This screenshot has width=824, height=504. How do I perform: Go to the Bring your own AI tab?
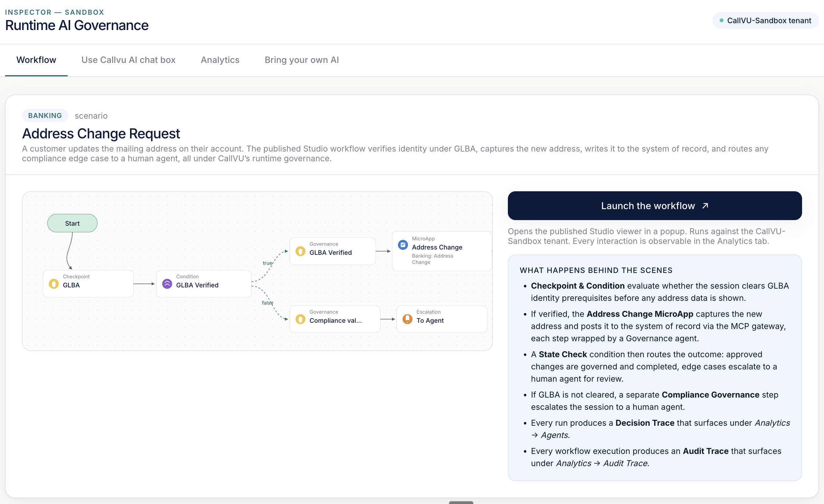click(x=302, y=60)
